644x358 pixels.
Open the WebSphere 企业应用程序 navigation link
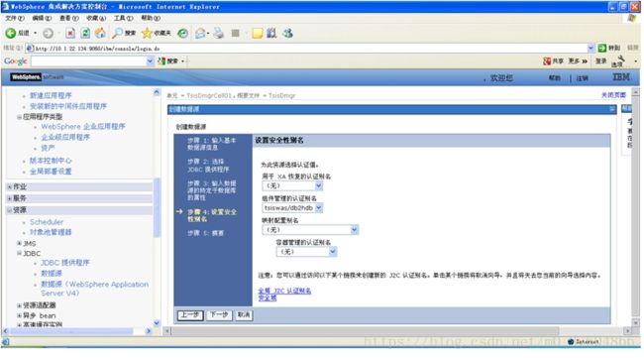[x=83, y=127]
